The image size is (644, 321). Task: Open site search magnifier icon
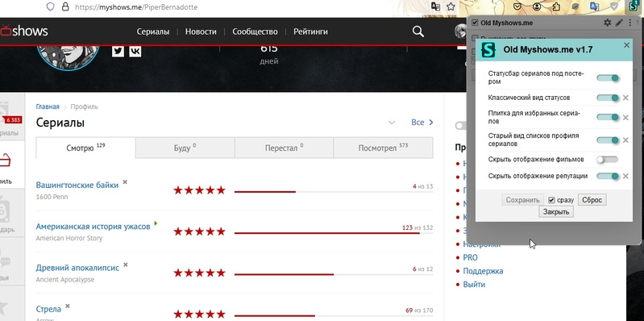click(x=418, y=31)
